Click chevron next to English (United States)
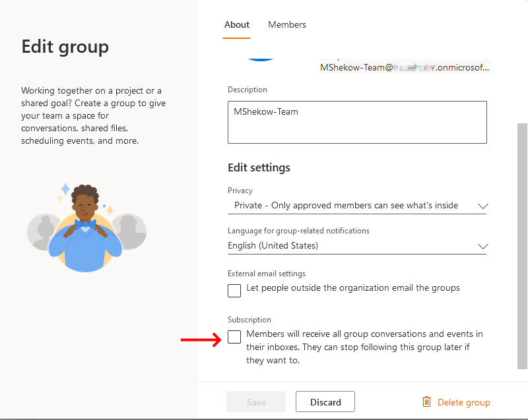528x420 pixels. tap(483, 247)
